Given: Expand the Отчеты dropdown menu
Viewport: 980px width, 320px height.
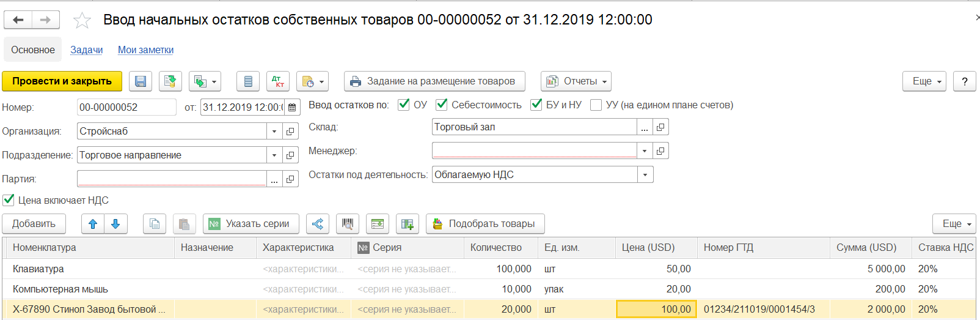Looking at the screenshot, I should [x=576, y=81].
